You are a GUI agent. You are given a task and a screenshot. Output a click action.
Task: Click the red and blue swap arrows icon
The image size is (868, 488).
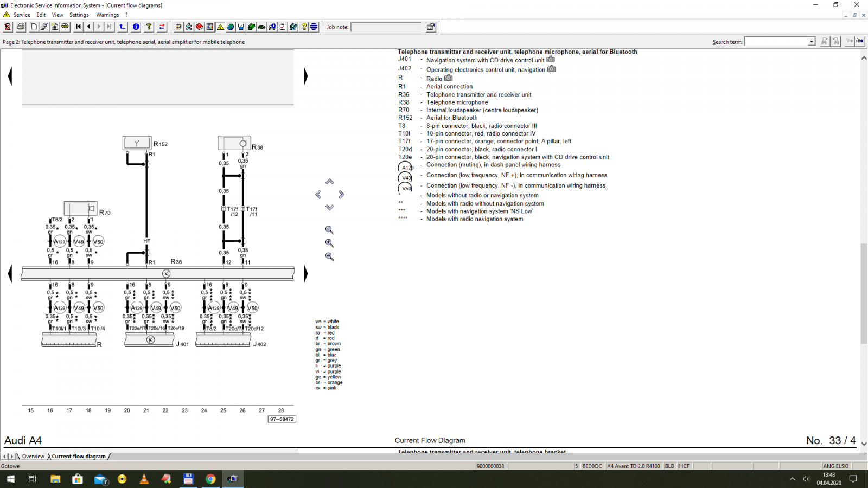[x=162, y=27]
